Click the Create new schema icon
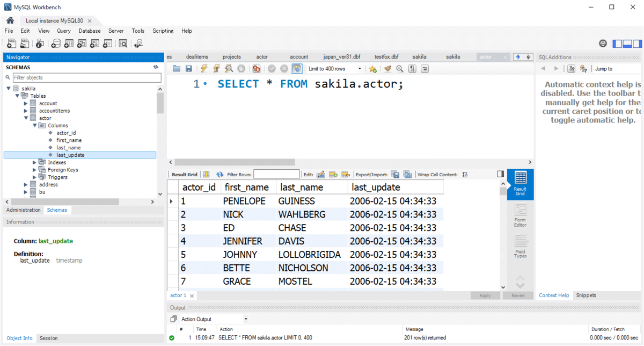 [55, 44]
